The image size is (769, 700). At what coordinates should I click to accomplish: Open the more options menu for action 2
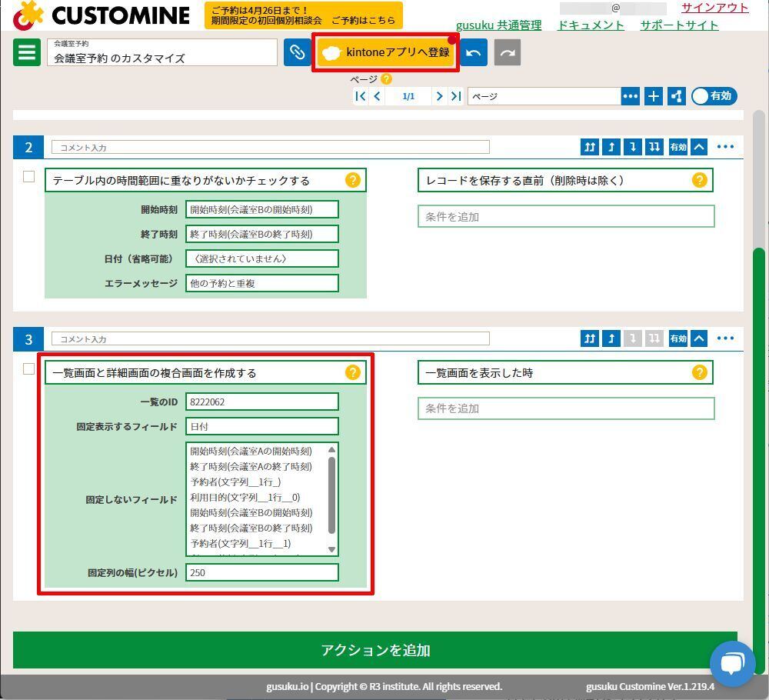725,147
